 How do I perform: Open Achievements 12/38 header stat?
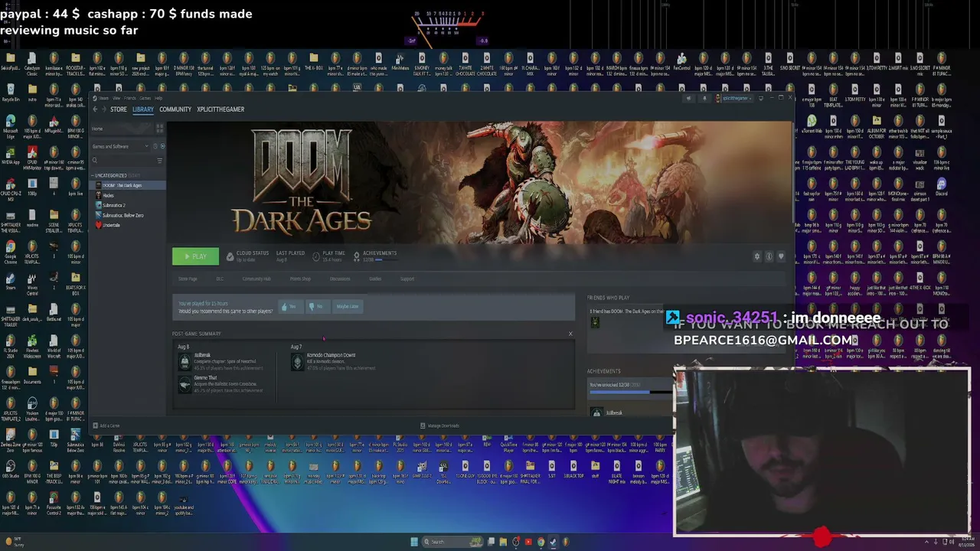pos(375,256)
